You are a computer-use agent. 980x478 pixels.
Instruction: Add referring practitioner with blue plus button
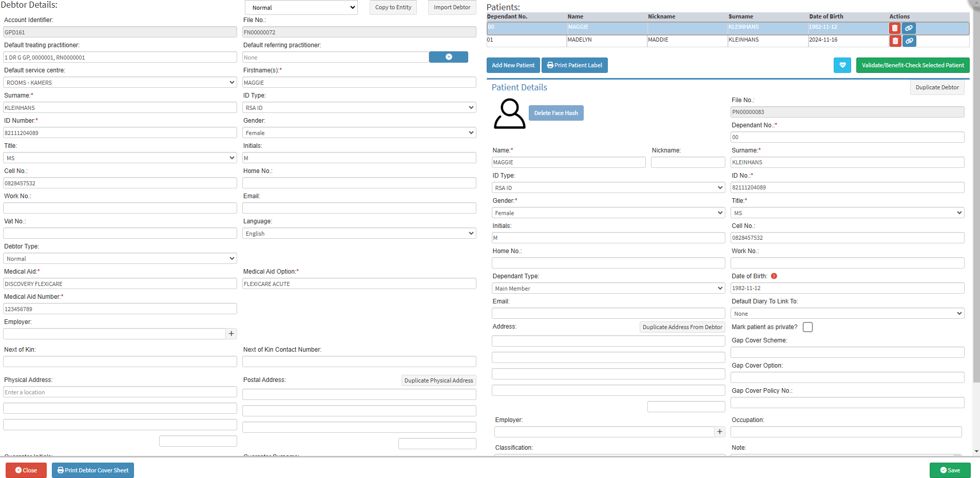[449, 57]
